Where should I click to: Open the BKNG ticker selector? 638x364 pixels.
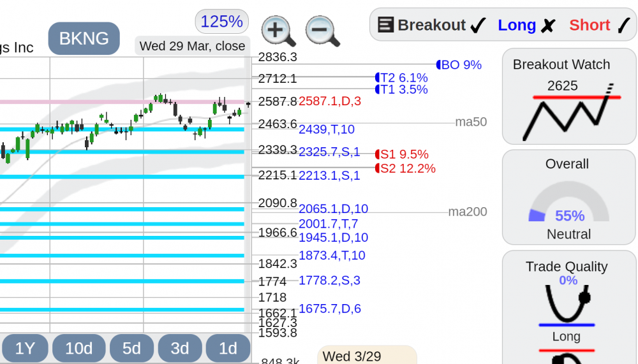click(84, 39)
